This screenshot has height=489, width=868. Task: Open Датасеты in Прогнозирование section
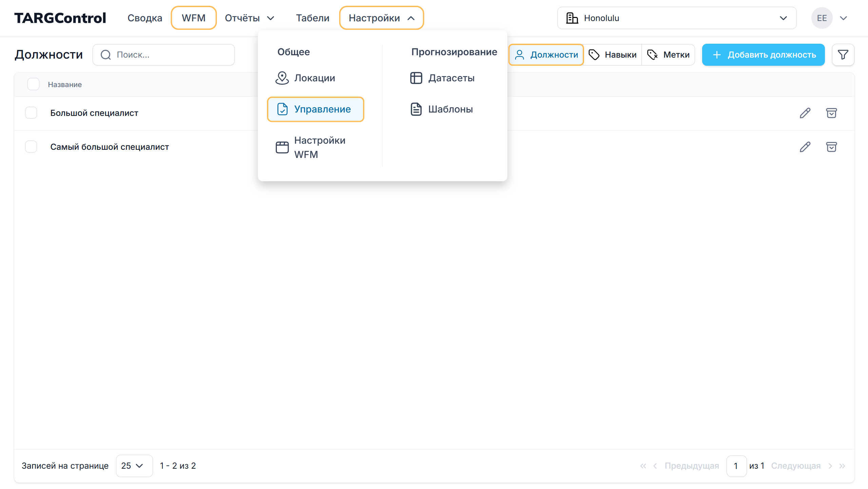pyautogui.click(x=451, y=78)
